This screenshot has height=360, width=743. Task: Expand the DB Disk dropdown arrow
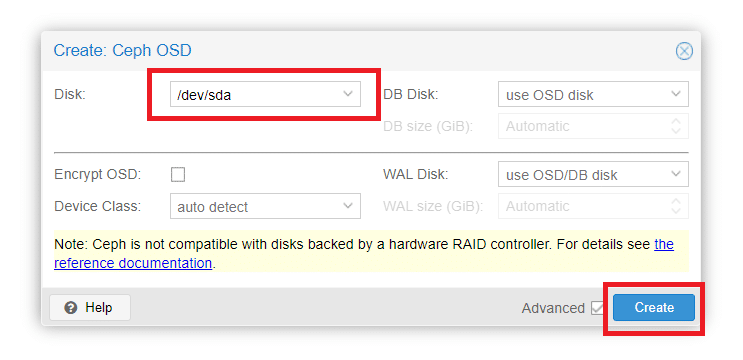point(676,94)
